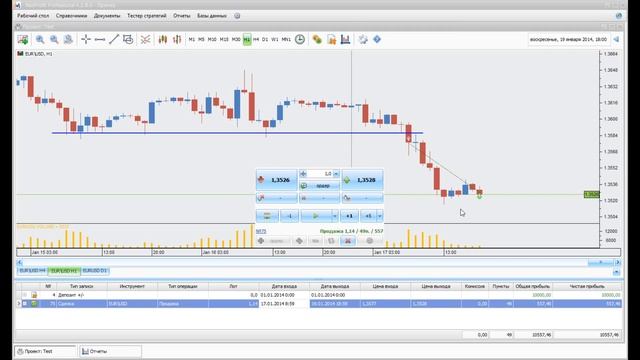Select the highlighted H1 timeframe
Screen dimensions: 640x360
(x=247, y=40)
